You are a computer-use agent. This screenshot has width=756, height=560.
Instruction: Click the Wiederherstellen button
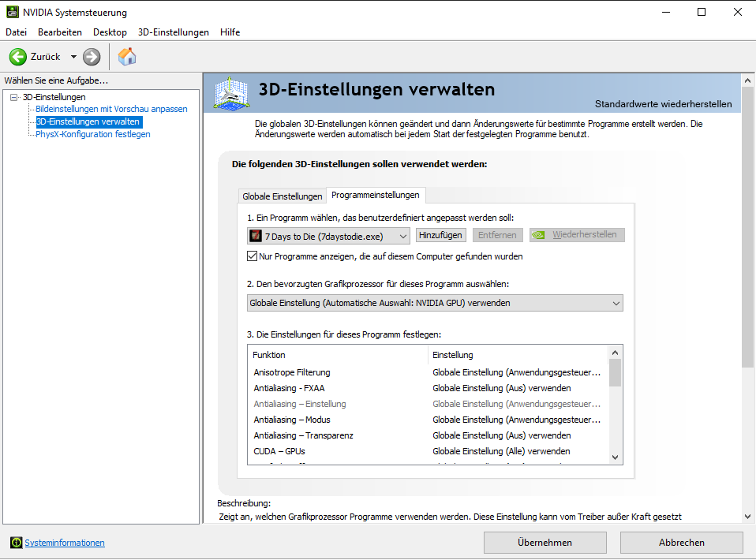[x=577, y=235]
